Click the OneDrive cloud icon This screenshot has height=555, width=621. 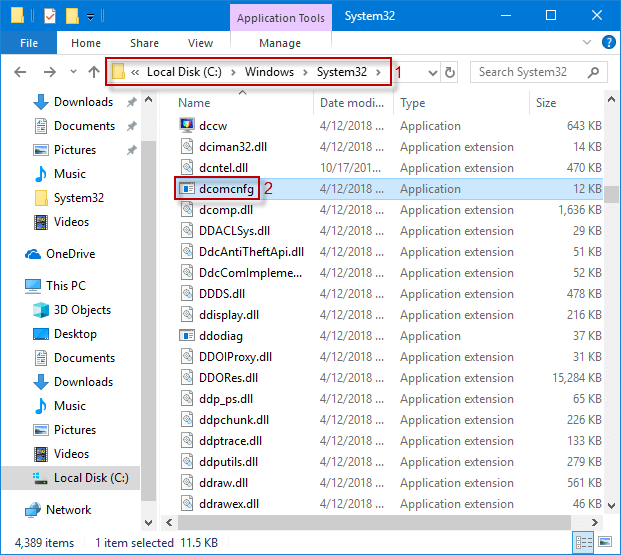[x=33, y=254]
